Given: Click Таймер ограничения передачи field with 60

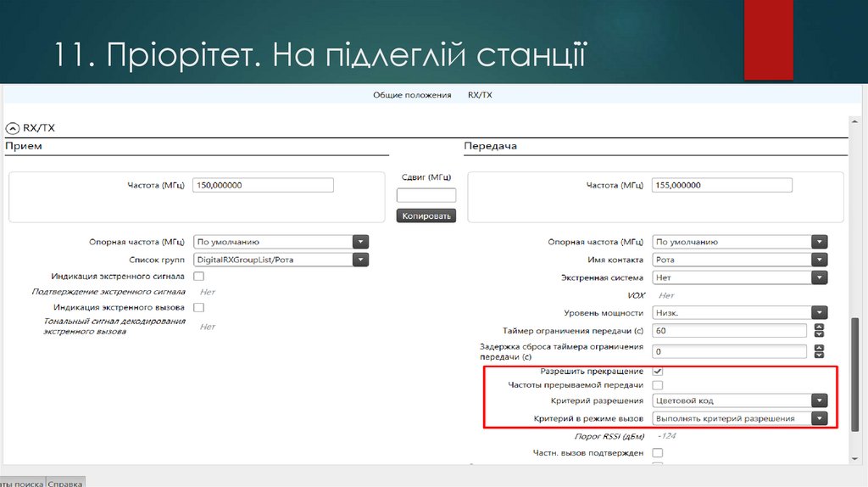Looking at the screenshot, I should [x=729, y=331].
